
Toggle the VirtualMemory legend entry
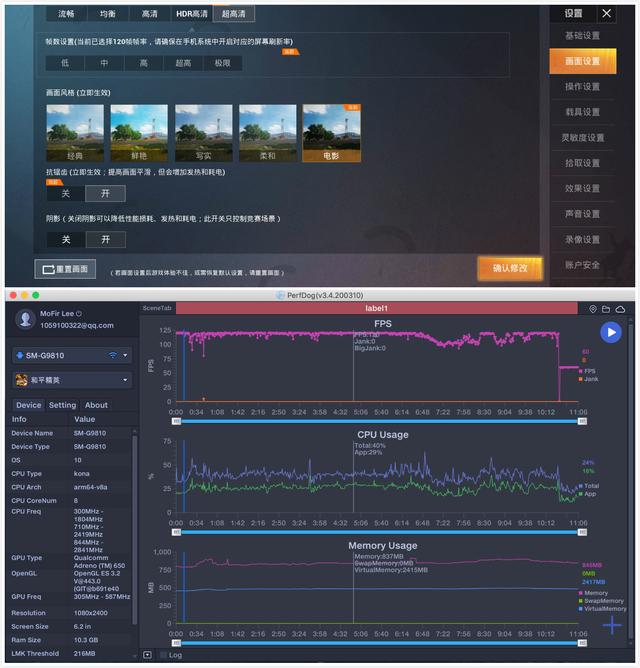603,609
